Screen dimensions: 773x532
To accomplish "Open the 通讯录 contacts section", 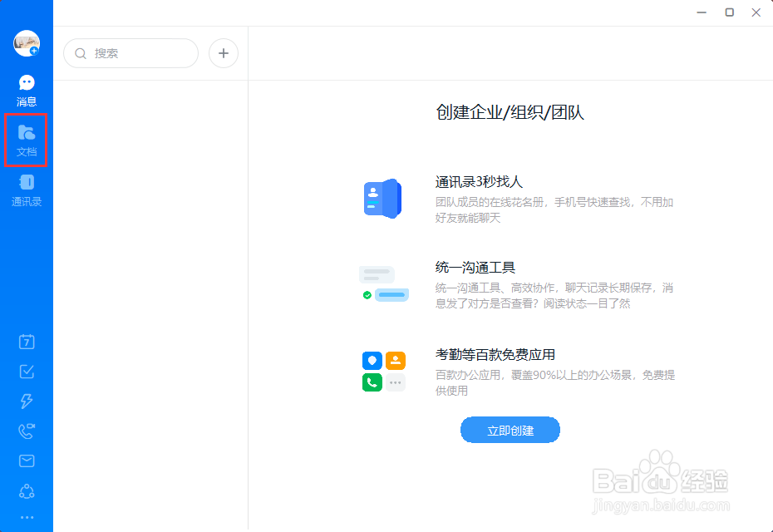I will tap(27, 190).
